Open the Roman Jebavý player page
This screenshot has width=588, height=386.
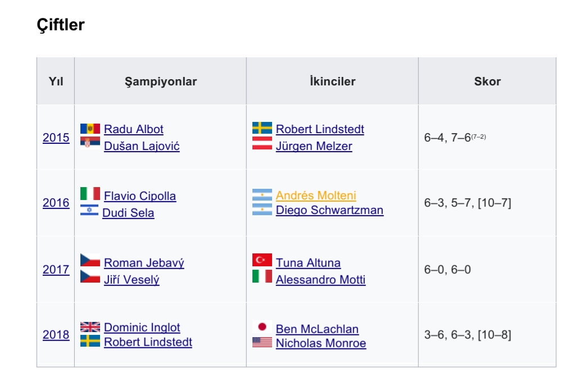click(x=144, y=263)
